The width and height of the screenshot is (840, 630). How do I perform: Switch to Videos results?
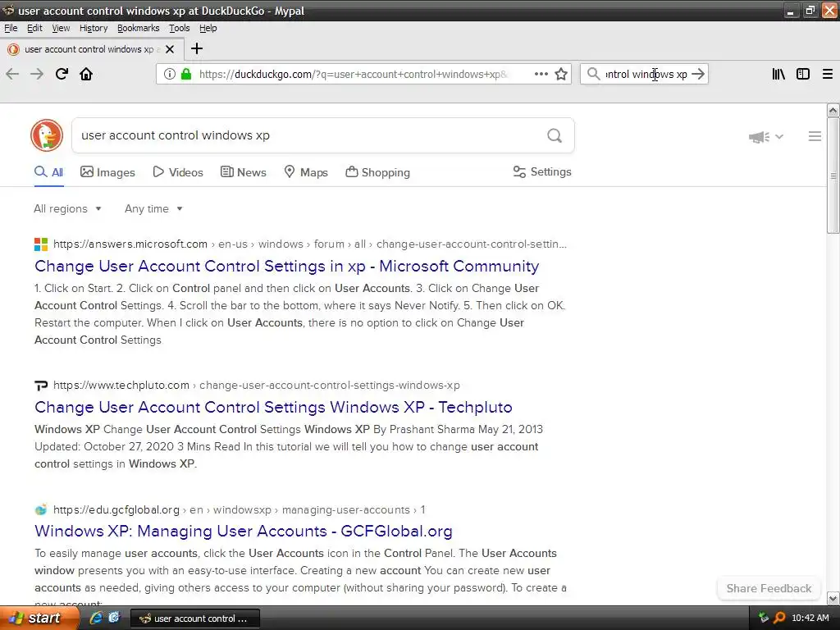pos(178,172)
